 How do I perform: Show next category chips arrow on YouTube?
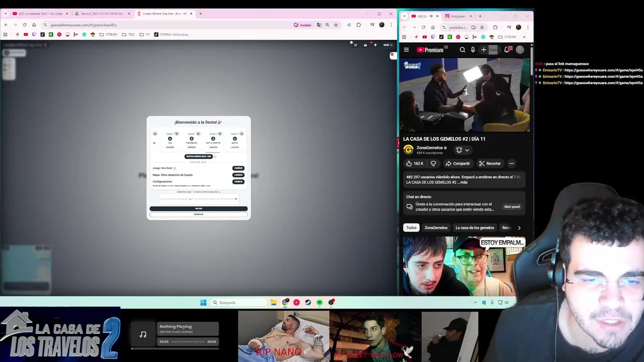pyautogui.click(x=519, y=228)
